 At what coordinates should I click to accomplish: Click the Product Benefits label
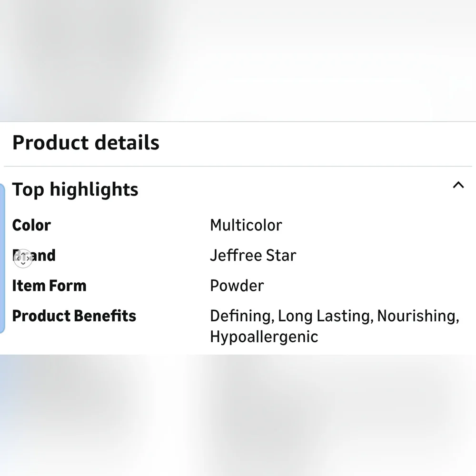(x=74, y=316)
